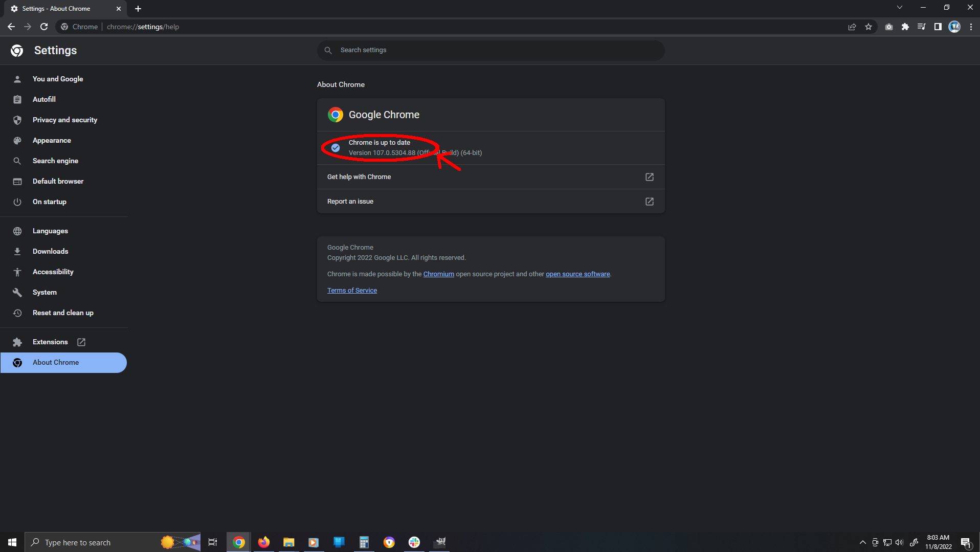This screenshot has height=552, width=980.
Task: Click the address bar URL chrome://settings/help
Action: tap(143, 27)
